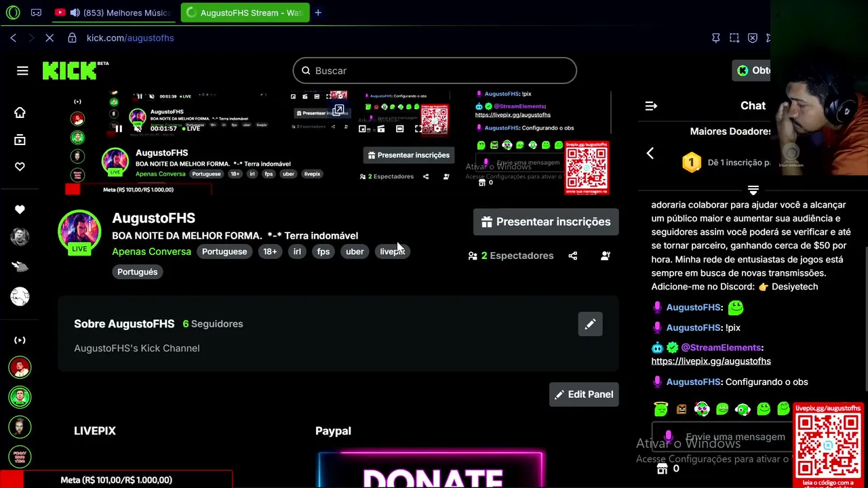Viewport: 868px width, 488px height.
Task: Click the fps tag
Action: 323,251
